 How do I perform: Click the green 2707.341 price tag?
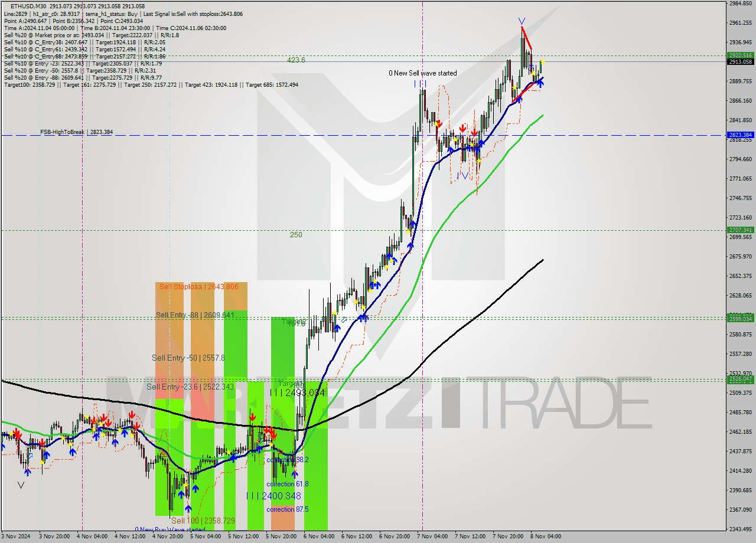tap(739, 230)
